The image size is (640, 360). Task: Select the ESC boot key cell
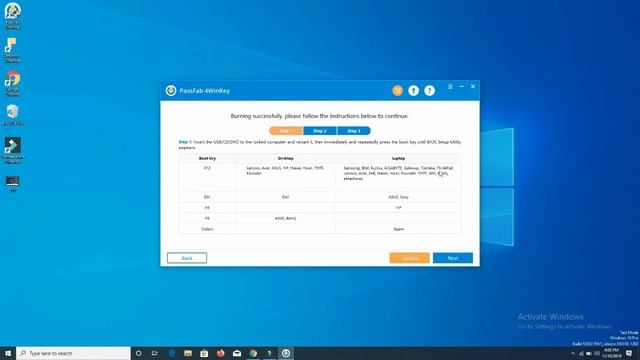pyautogui.click(x=207, y=197)
